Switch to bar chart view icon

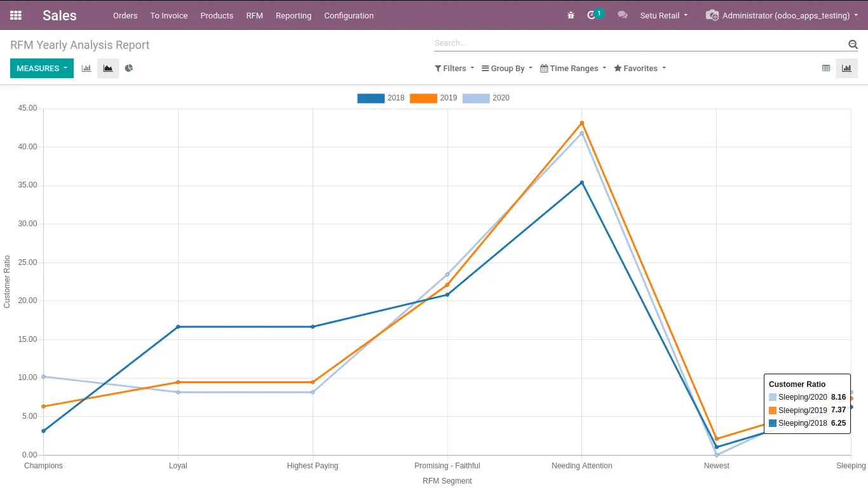(86, 68)
